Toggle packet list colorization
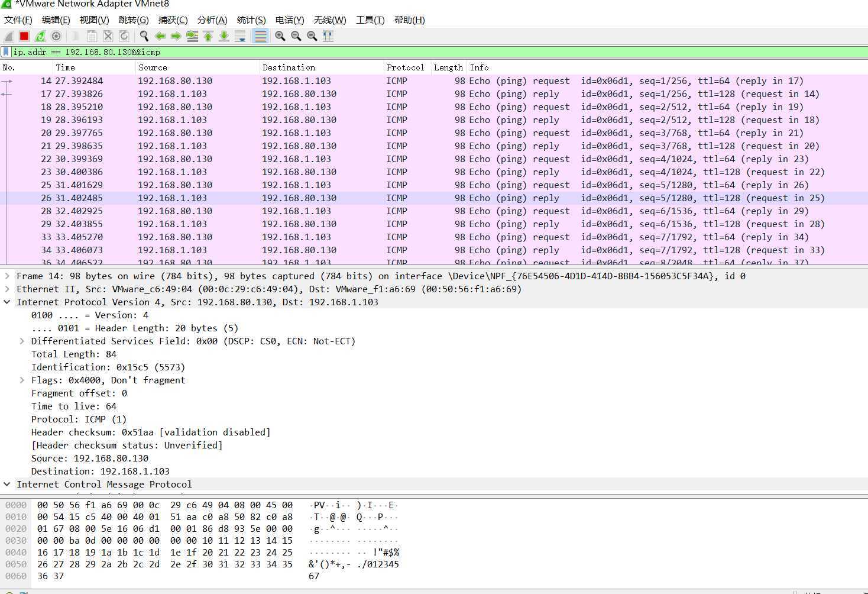This screenshot has height=594, width=868. [x=260, y=36]
